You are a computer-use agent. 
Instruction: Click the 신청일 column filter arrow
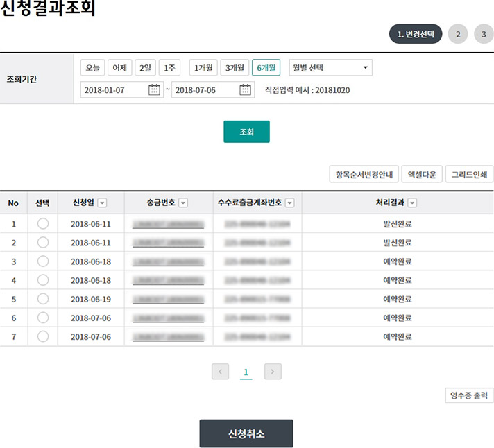[102, 203]
